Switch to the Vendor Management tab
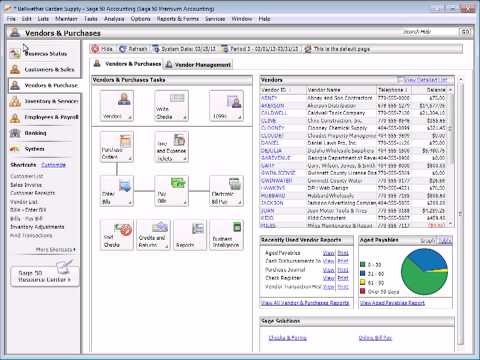The height and width of the screenshot is (360, 480). pyautogui.click(x=199, y=65)
